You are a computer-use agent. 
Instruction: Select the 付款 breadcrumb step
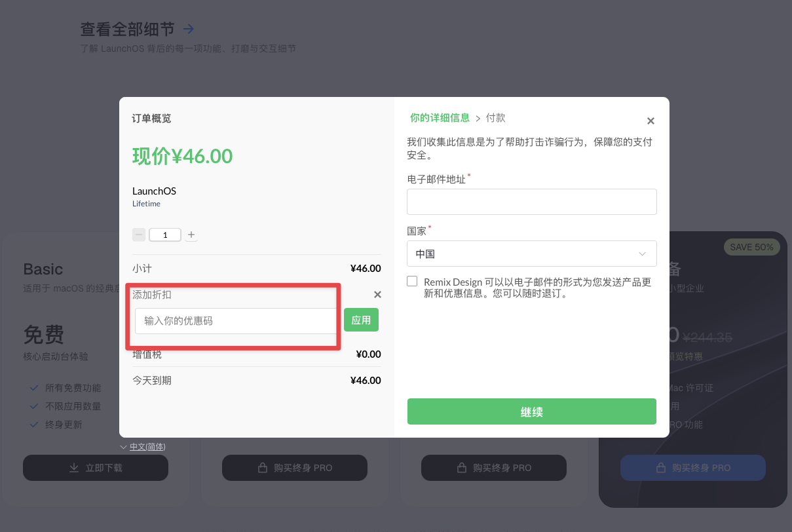[496, 118]
